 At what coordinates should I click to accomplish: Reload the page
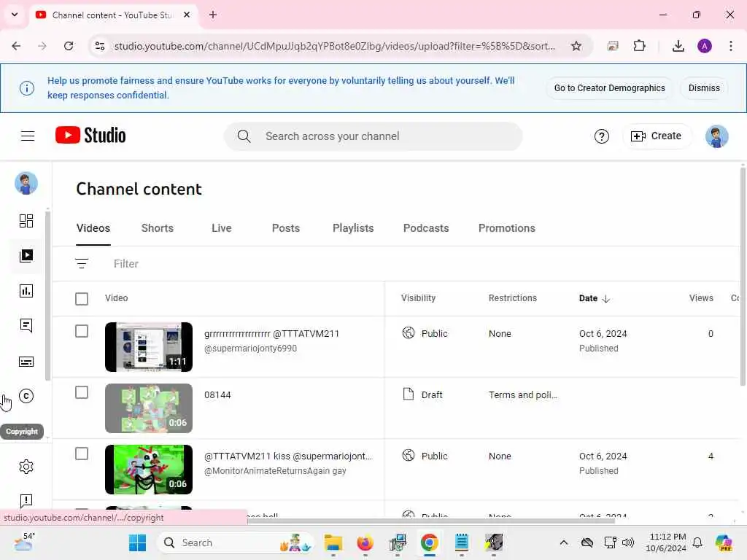(69, 46)
